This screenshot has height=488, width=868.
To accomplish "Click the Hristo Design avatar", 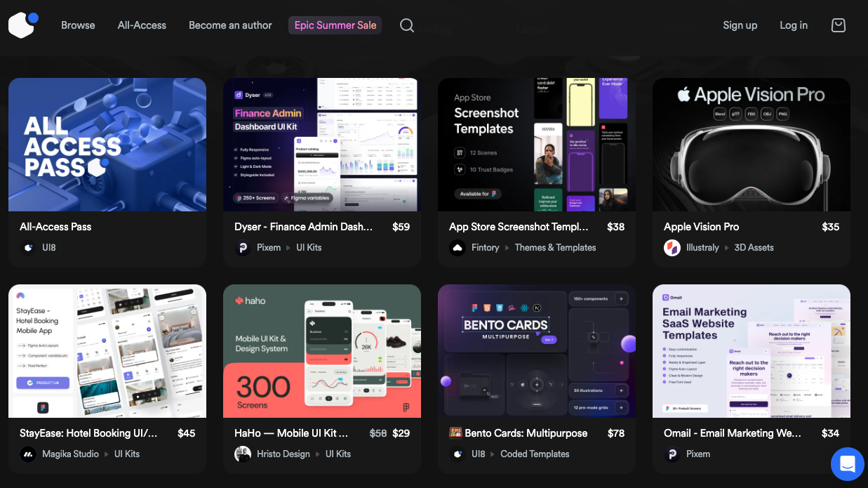I will (243, 454).
